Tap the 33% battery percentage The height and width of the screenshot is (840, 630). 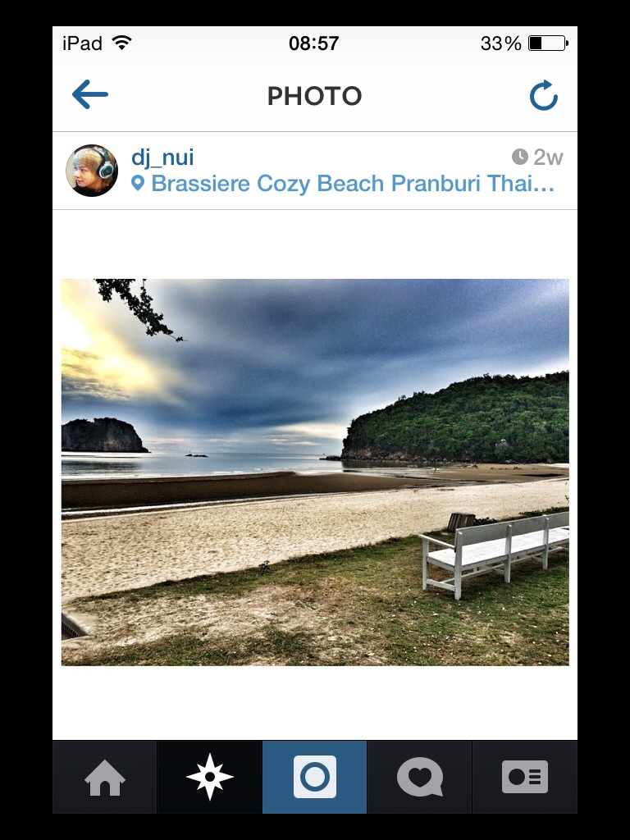[501, 43]
